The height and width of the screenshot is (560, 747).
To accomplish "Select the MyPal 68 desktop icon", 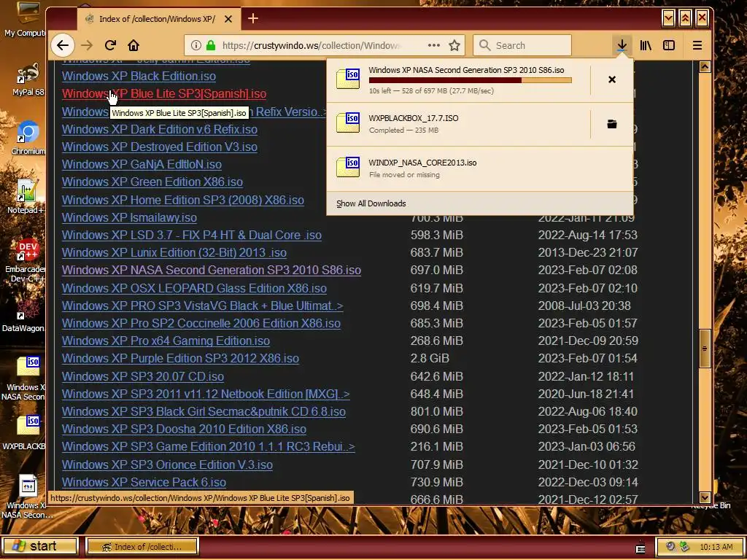I will pyautogui.click(x=28, y=80).
